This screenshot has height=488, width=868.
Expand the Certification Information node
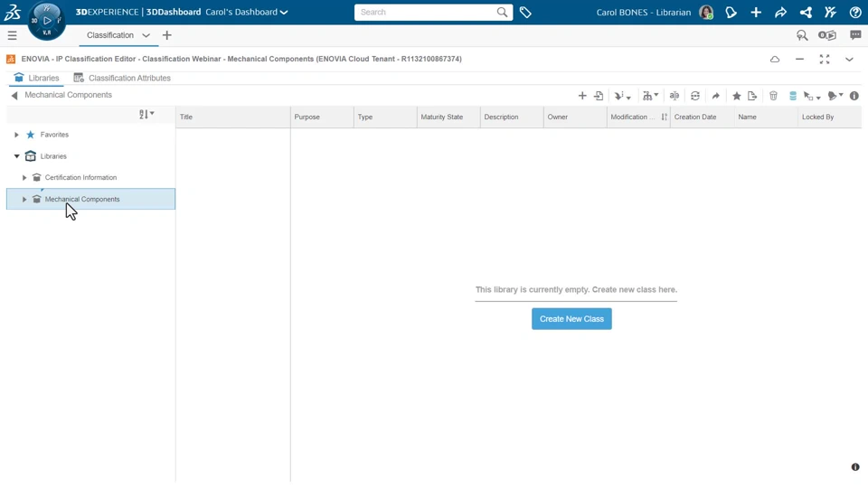click(x=24, y=178)
